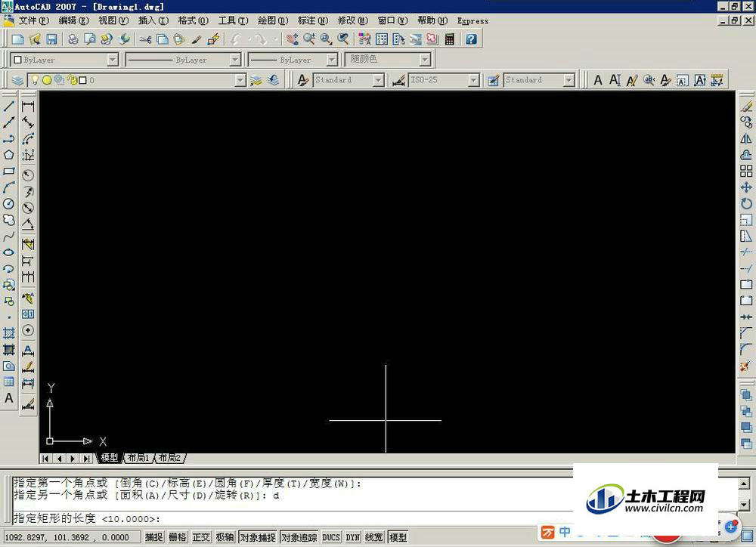Switch to the 布局2 tab
The width and height of the screenshot is (756, 547).
tap(169, 457)
